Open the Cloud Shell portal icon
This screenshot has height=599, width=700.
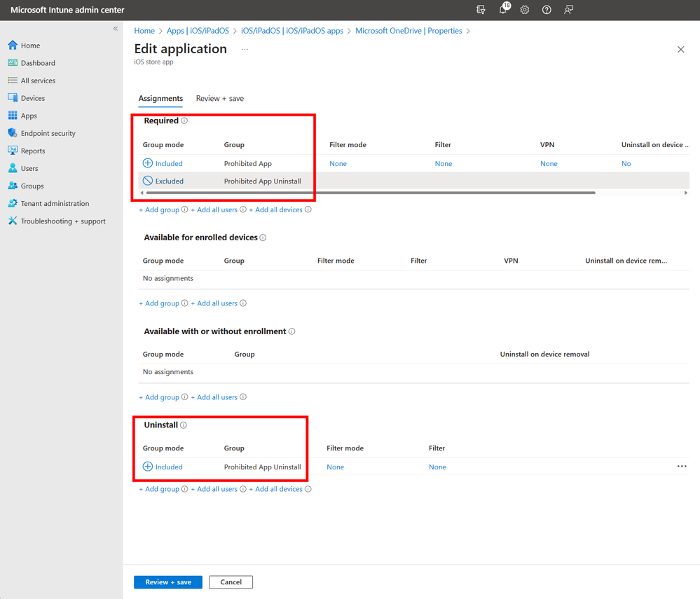[x=481, y=10]
